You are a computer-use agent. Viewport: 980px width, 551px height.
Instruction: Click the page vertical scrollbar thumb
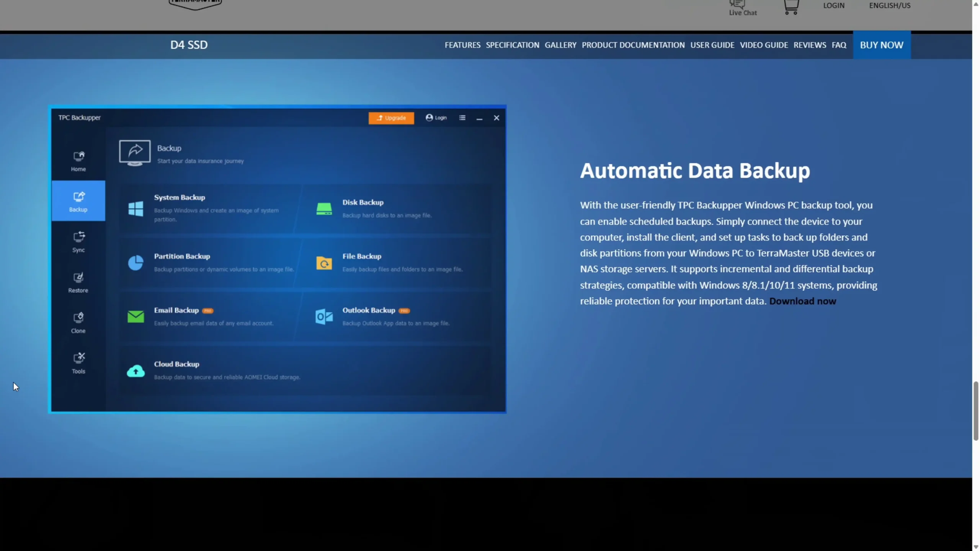tap(976, 411)
